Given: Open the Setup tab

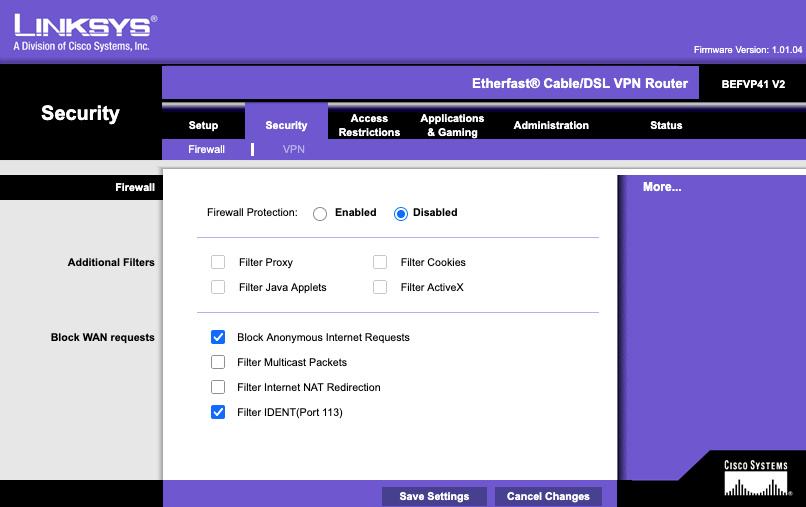Looking at the screenshot, I should [203, 125].
